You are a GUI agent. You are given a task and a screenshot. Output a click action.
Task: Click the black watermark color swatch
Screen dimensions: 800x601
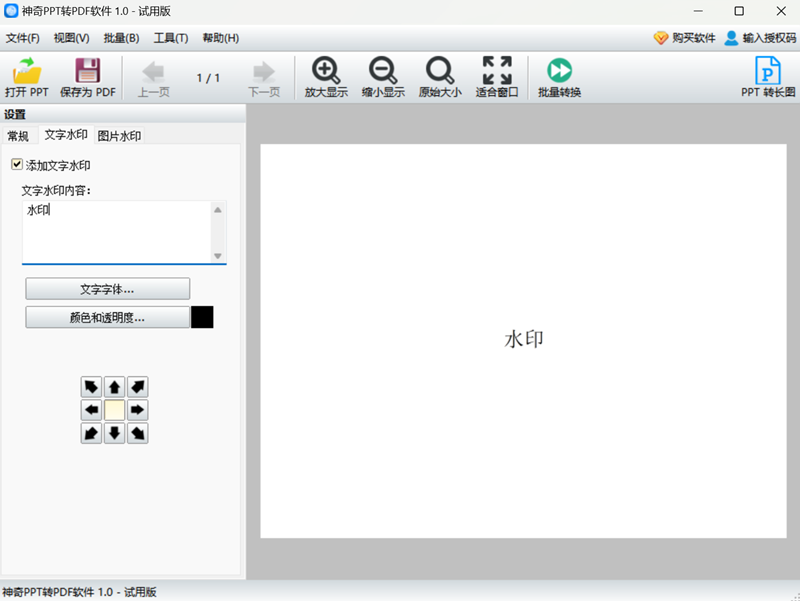point(202,317)
